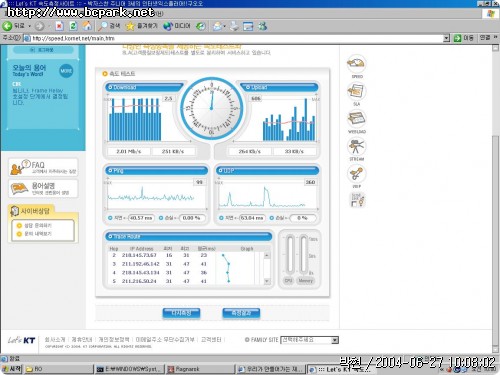
Task: Open the SLA measurement icon
Action: 357,91
